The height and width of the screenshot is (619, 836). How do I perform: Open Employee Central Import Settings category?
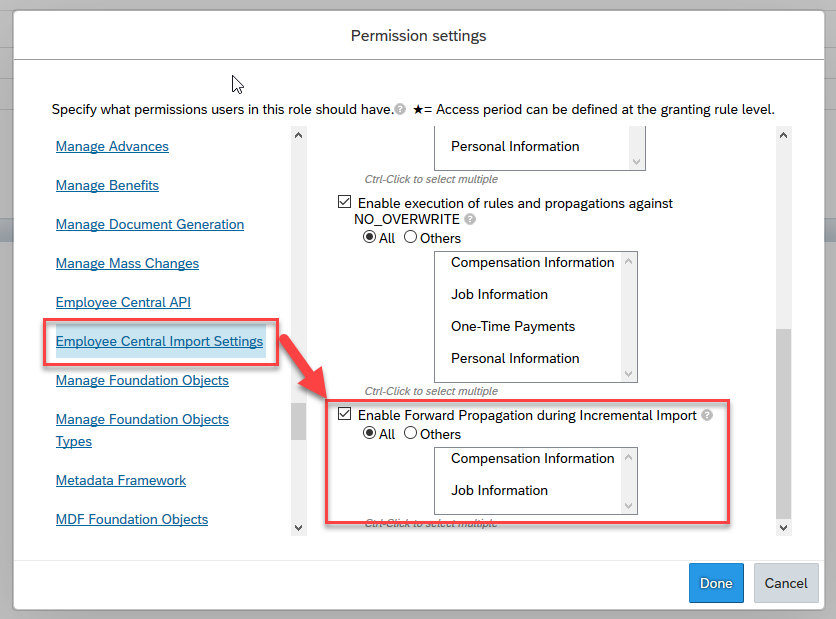click(159, 341)
